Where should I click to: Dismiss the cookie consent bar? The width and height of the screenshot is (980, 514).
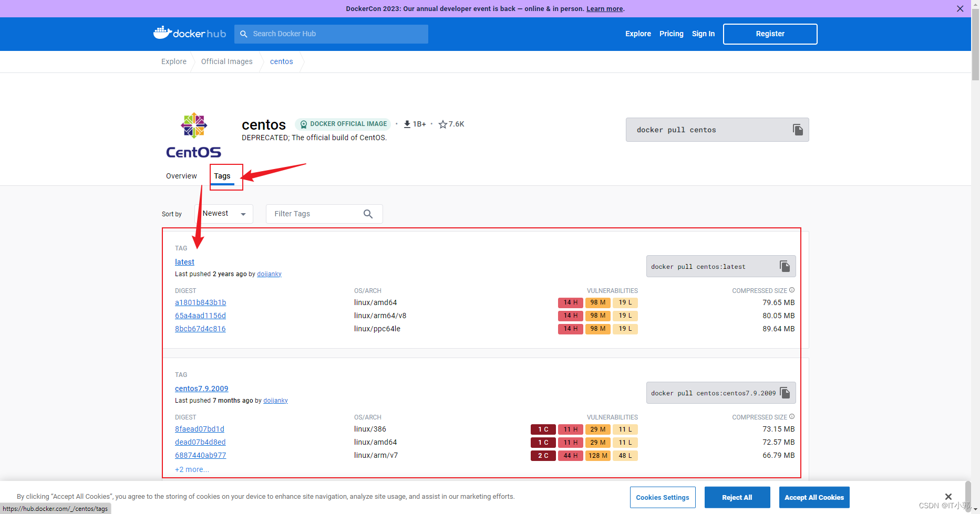tap(948, 497)
